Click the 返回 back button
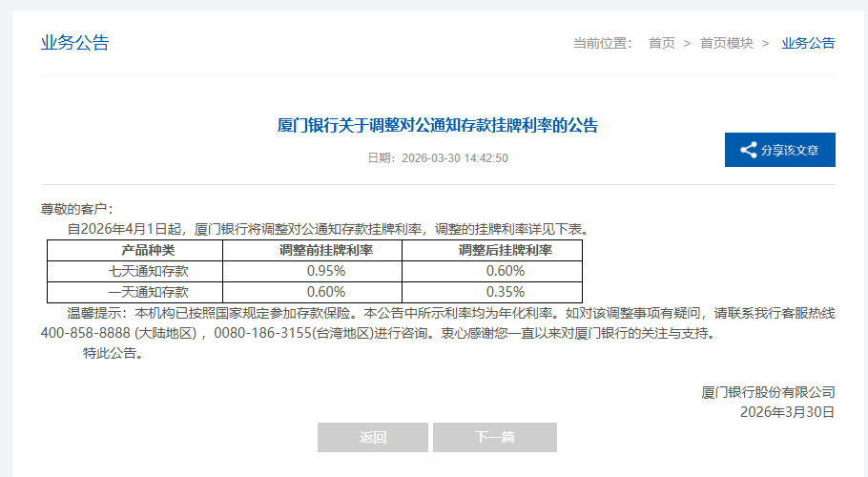 click(373, 437)
